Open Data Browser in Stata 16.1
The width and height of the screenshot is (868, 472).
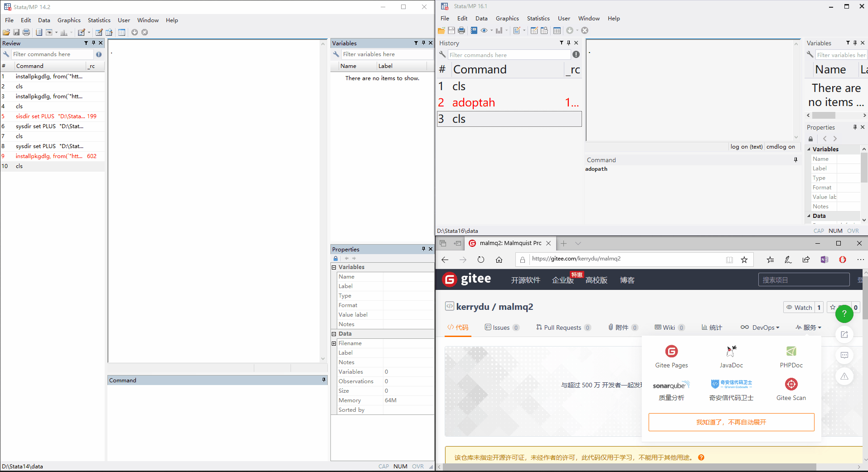(x=544, y=30)
